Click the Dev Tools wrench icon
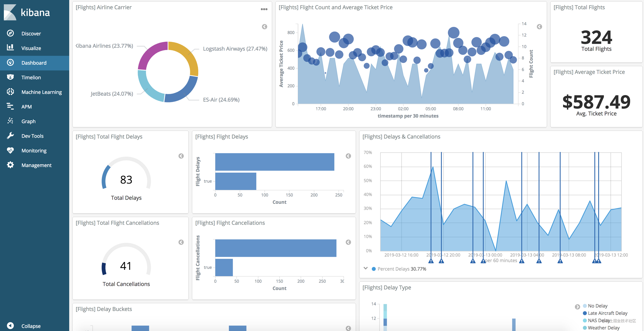Screen dimensions: 644x331 point(10,136)
